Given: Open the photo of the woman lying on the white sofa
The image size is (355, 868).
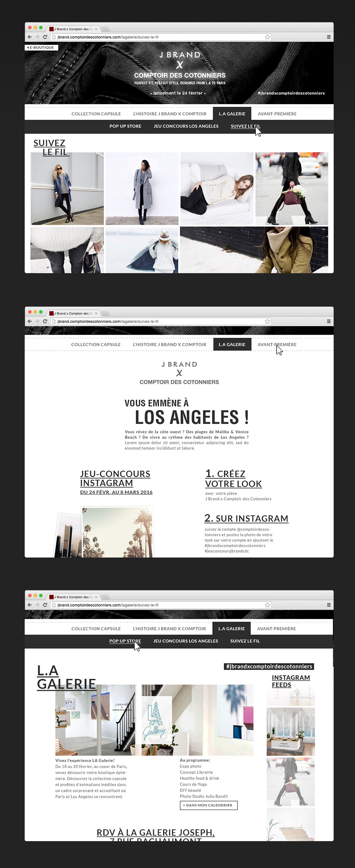Looking at the screenshot, I should point(217,188).
